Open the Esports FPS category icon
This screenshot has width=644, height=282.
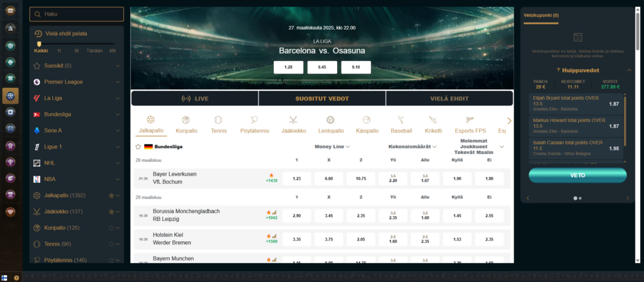click(470, 120)
